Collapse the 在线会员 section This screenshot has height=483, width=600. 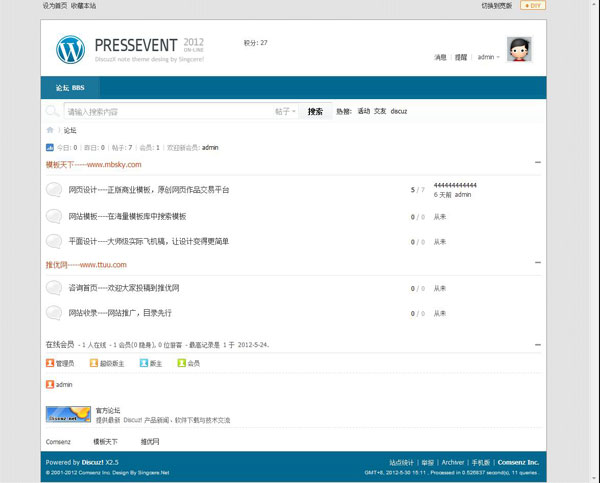pyautogui.click(x=538, y=344)
